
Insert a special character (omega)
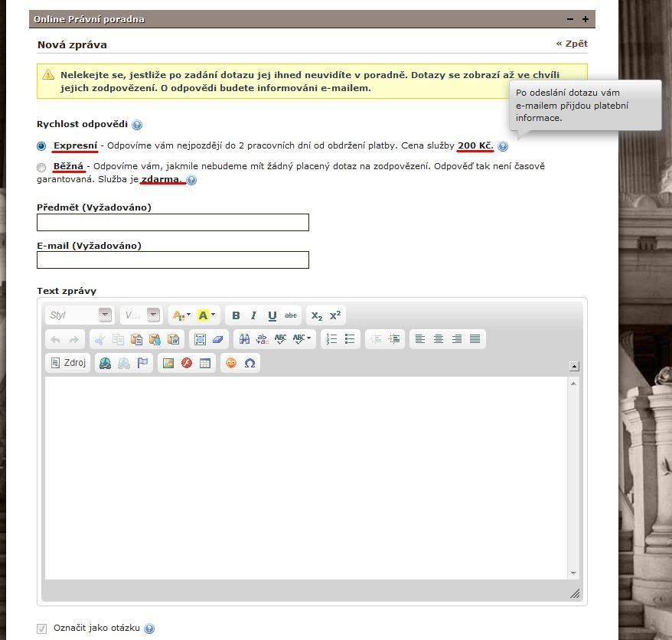point(250,364)
